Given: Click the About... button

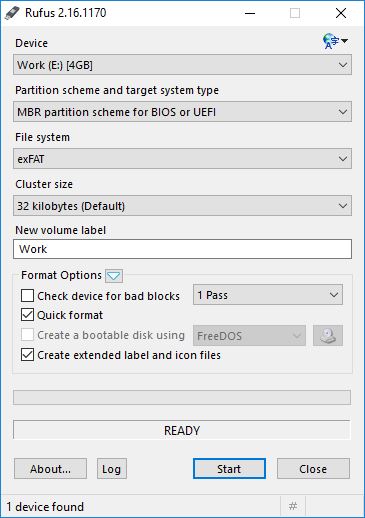Looking at the screenshot, I should click(x=50, y=469).
